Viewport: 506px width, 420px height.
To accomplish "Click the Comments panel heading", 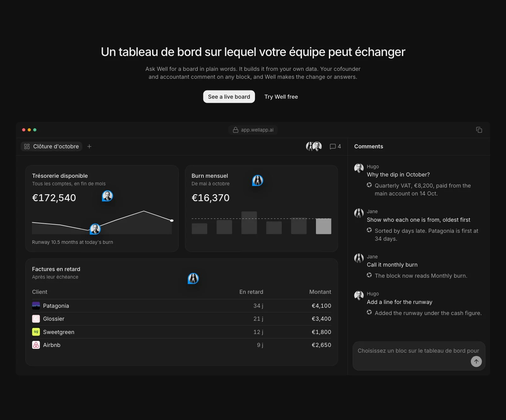I will coord(368,146).
